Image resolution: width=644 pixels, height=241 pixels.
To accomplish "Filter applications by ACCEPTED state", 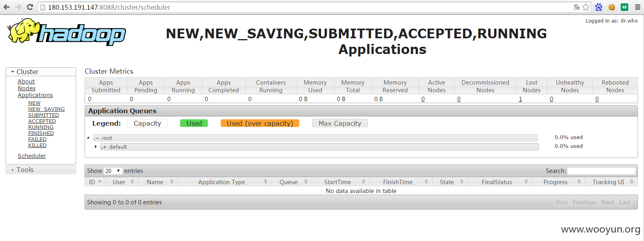I will 42,121.
